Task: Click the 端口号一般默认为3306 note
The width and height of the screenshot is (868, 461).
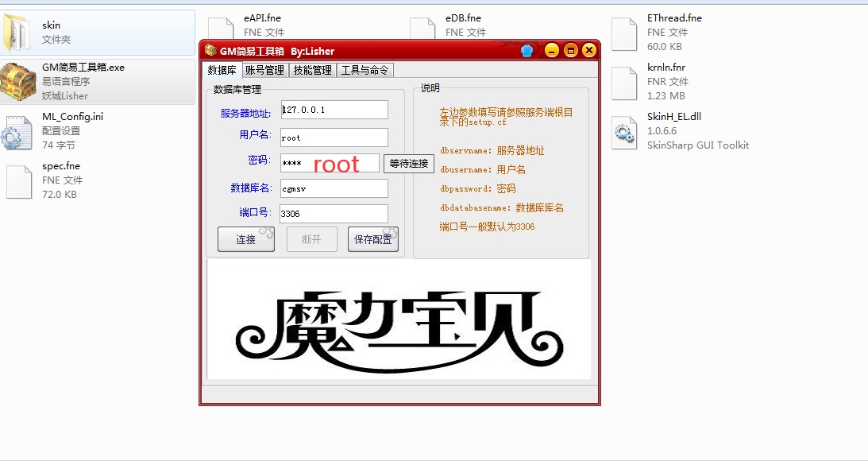Action: 487,227
